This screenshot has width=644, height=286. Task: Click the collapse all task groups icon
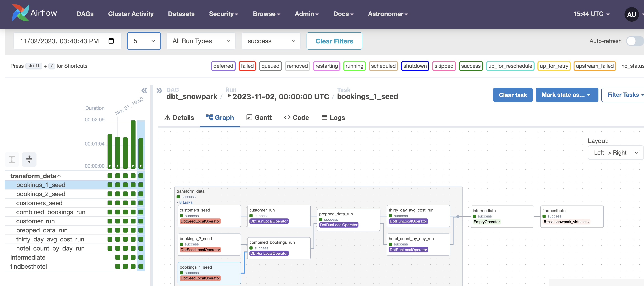(x=29, y=159)
